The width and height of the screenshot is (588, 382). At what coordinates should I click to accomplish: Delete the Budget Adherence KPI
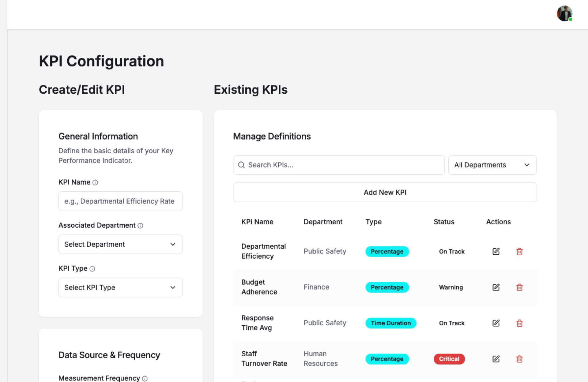(x=519, y=287)
